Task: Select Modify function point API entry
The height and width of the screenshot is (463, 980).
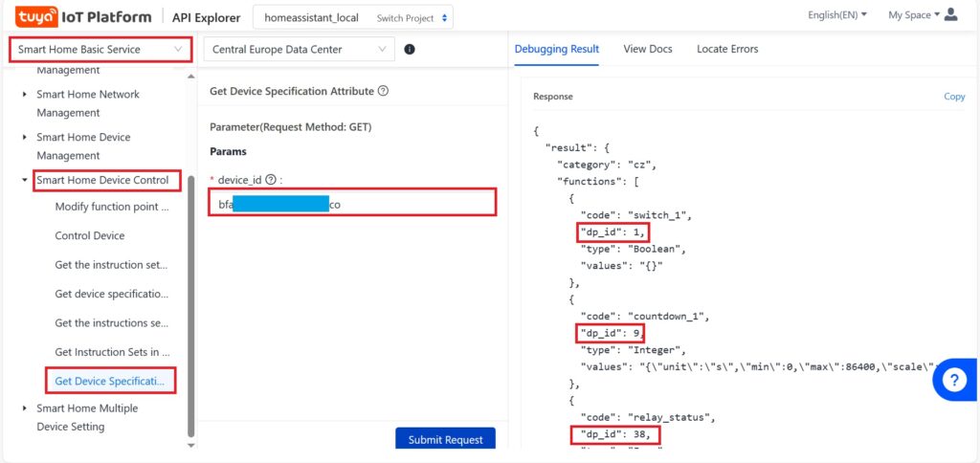Action: 112,207
